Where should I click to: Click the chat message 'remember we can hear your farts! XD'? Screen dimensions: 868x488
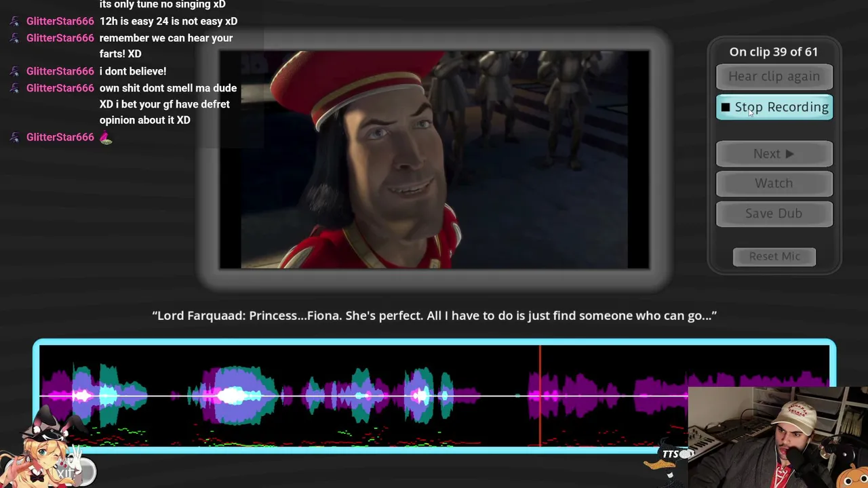pyautogui.click(x=166, y=45)
